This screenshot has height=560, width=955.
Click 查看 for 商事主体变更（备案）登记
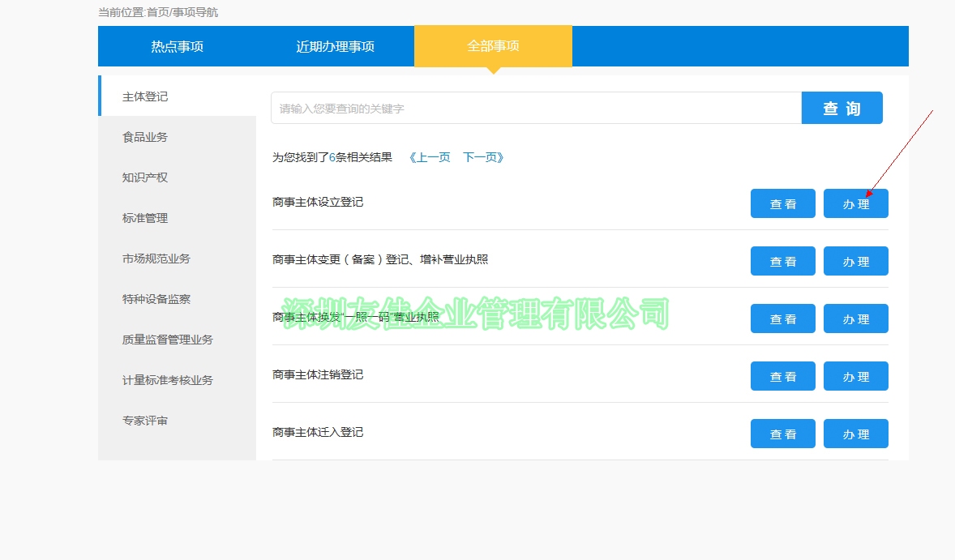click(782, 261)
